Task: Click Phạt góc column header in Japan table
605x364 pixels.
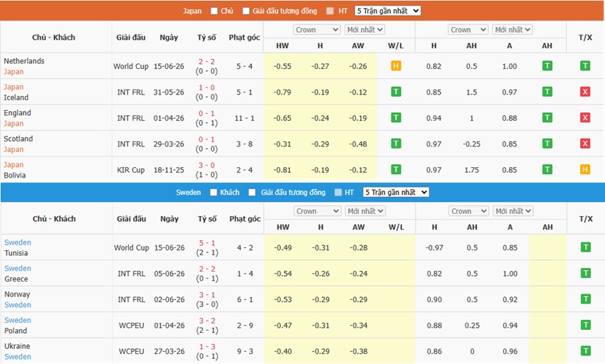Action: (x=244, y=38)
